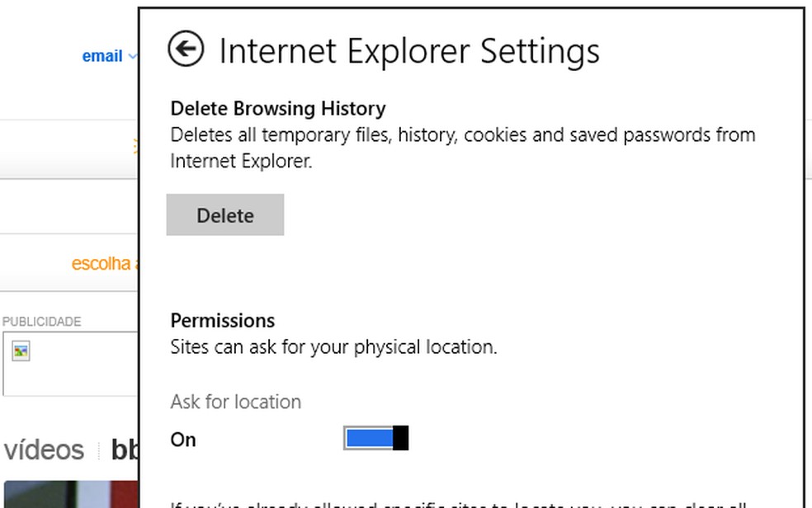The width and height of the screenshot is (812, 508).
Task: Open the email menu link
Action: (x=101, y=56)
